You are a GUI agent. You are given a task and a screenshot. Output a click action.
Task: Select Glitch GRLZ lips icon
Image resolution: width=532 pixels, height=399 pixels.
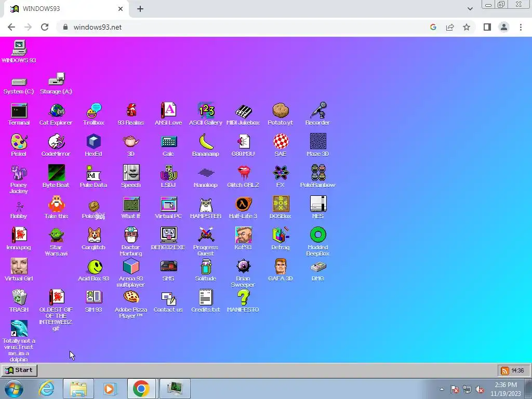(x=243, y=173)
